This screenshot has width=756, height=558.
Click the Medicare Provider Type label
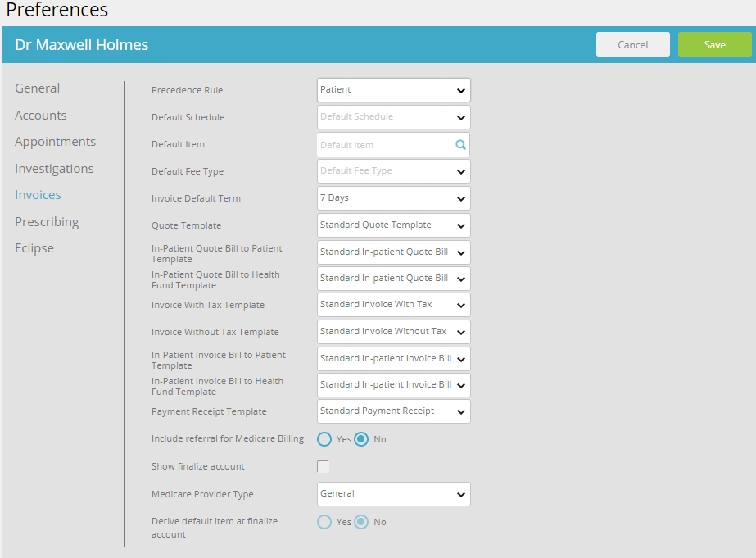pyautogui.click(x=202, y=494)
